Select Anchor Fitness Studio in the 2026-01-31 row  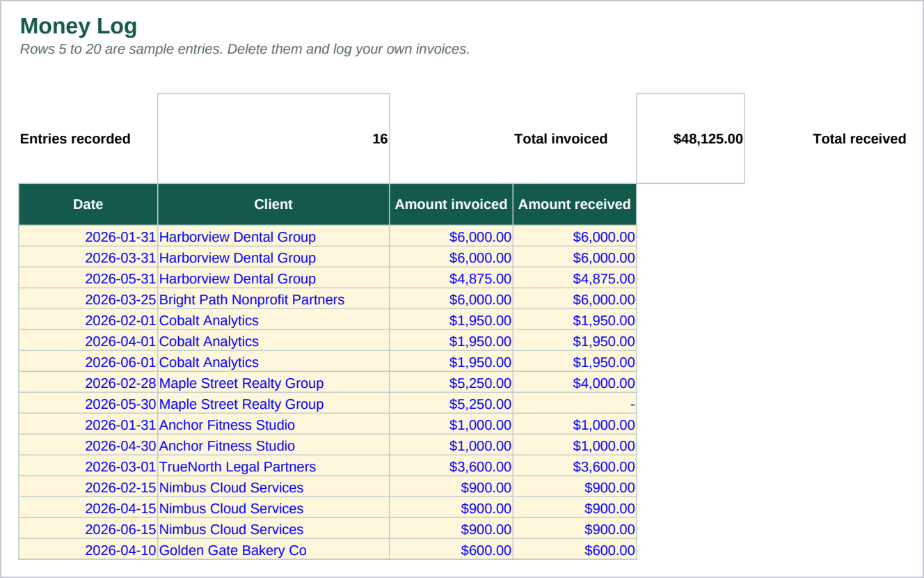click(273, 425)
